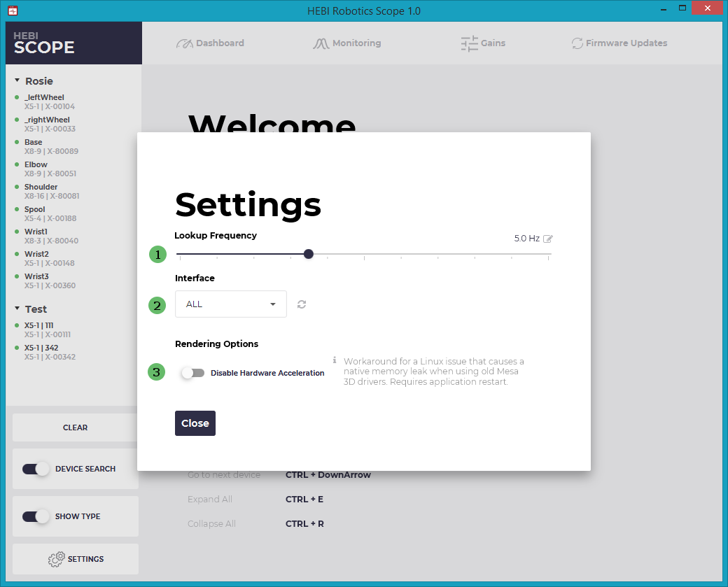The width and height of the screenshot is (728, 587).
Task: Select the _leftWheel device entry
Action: coord(44,98)
